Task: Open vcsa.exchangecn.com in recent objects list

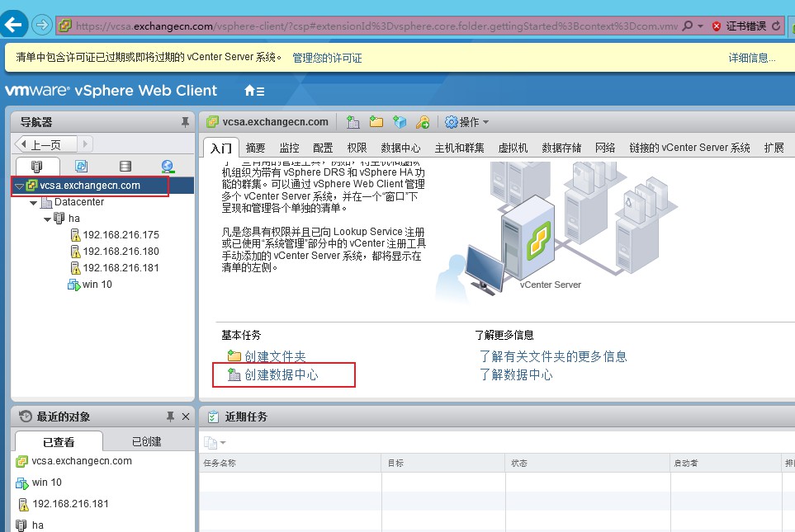Action: click(74, 461)
